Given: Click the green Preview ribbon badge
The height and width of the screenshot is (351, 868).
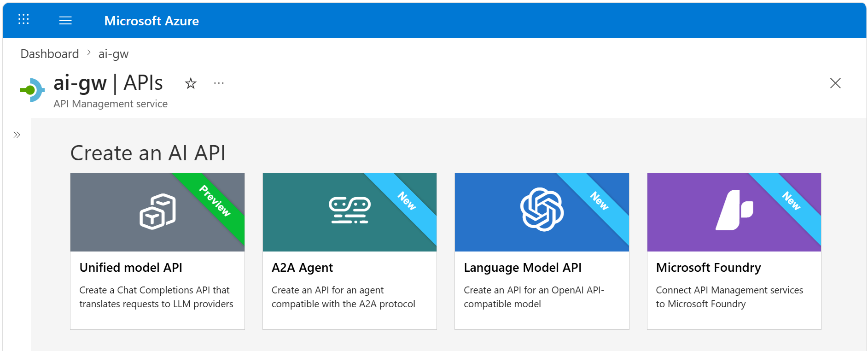Looking at the screenshot, I should point(215,201).
